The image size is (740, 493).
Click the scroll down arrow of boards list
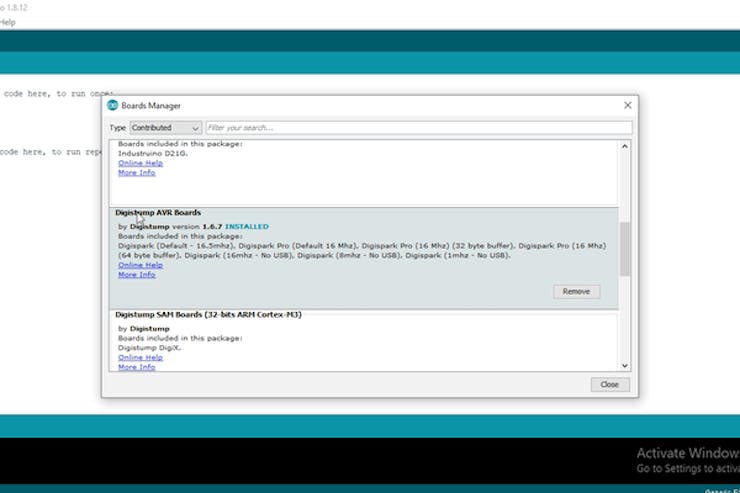625,366
